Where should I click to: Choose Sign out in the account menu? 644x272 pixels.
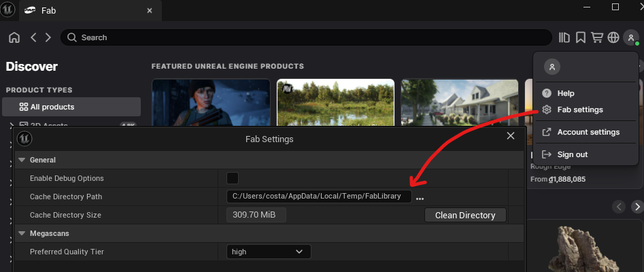coord(572,154)
